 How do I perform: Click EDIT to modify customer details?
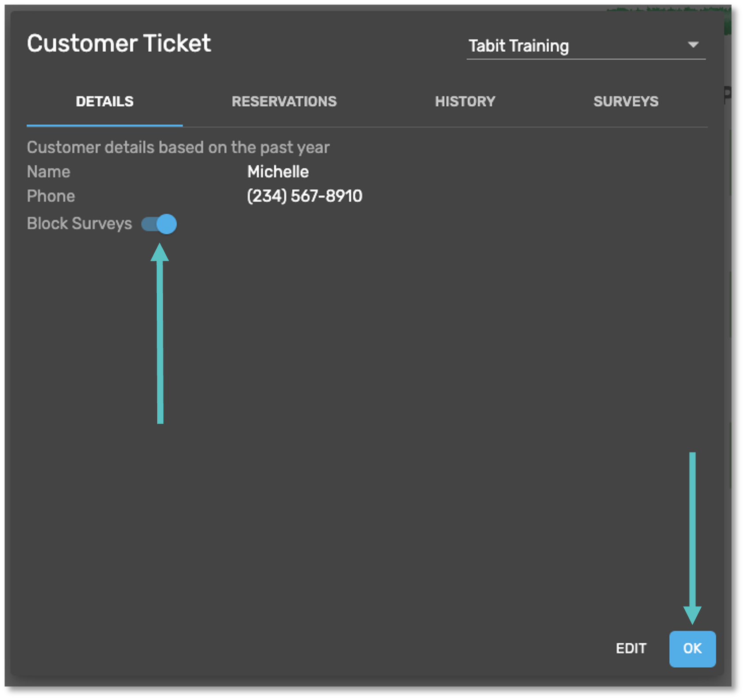[x=631, y=648]
